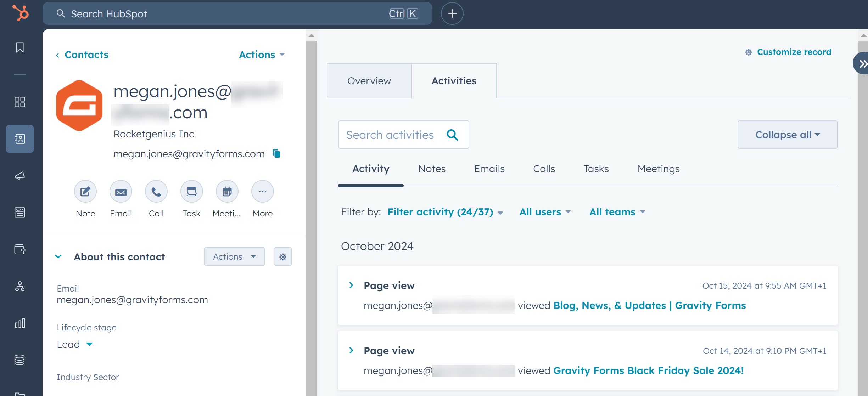
Task: Open the Lifecycle stage Lead dropdown
Action: (x=75, y=344)
